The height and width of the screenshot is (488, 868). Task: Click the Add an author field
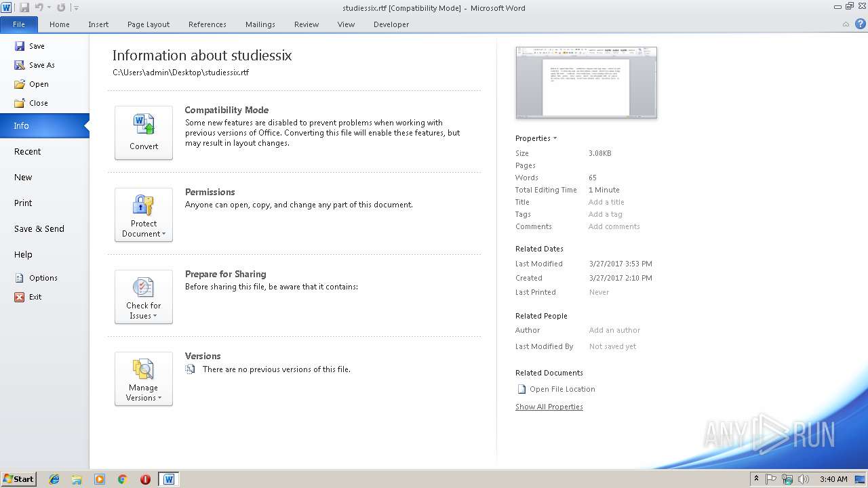614,330
